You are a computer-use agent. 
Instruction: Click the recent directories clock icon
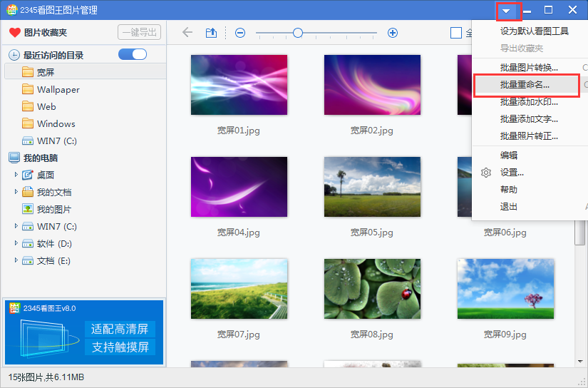(x=14, y=55)
